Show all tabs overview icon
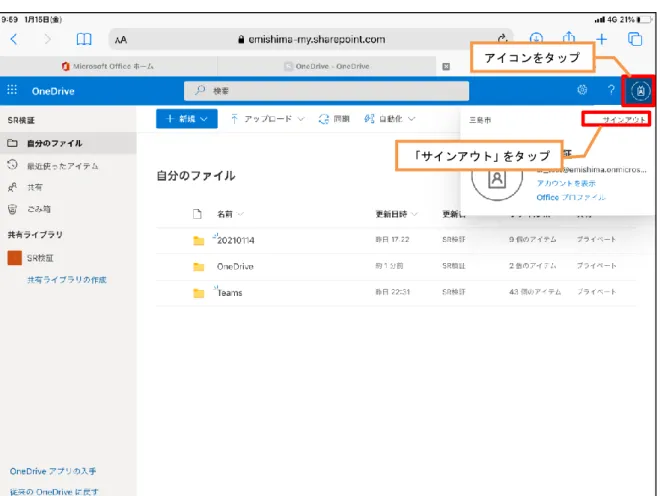This screenshot has height=496, width=660. [635, 39]
